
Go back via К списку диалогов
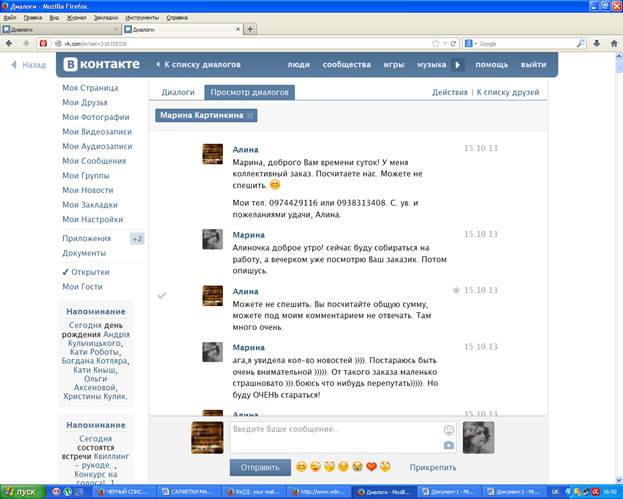[x=199, y=64]
